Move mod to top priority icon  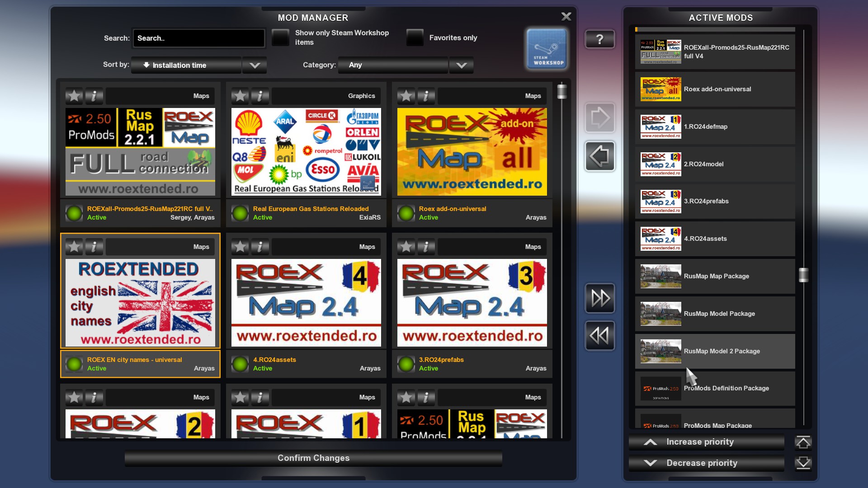point(803,442)
